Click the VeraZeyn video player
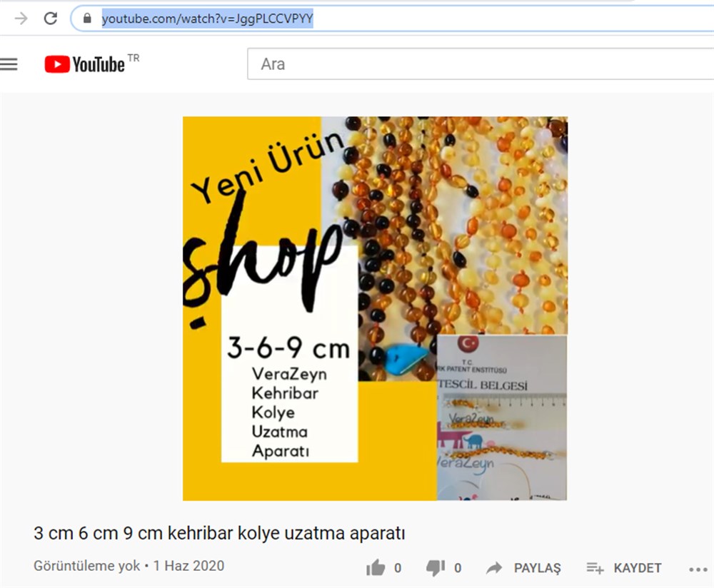Screen dimensions: 714x588 [376, 308]
